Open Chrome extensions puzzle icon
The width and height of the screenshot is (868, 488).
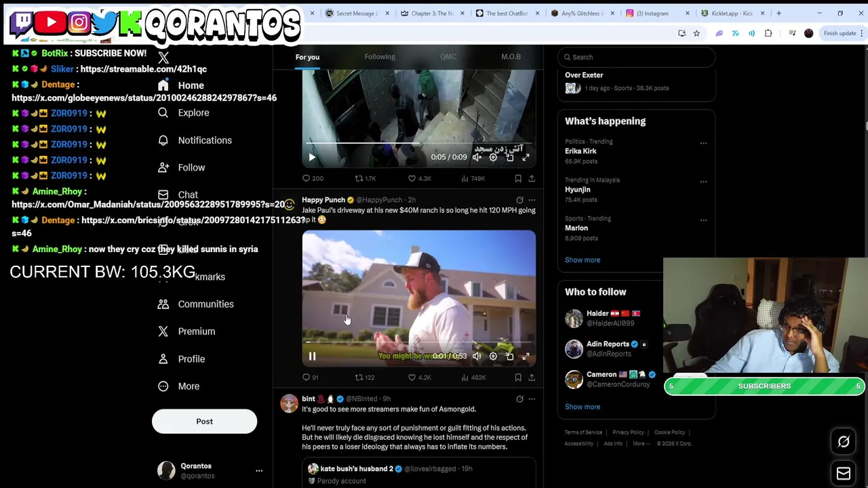click(x=768, y=33)
